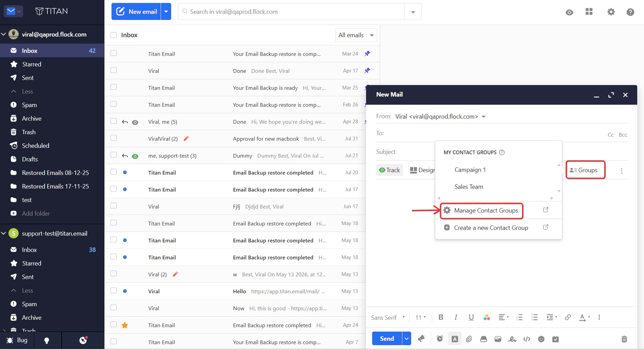The image size is (644, 350).
Task: Toggle the Track option in composer
Action: (389, 170)
